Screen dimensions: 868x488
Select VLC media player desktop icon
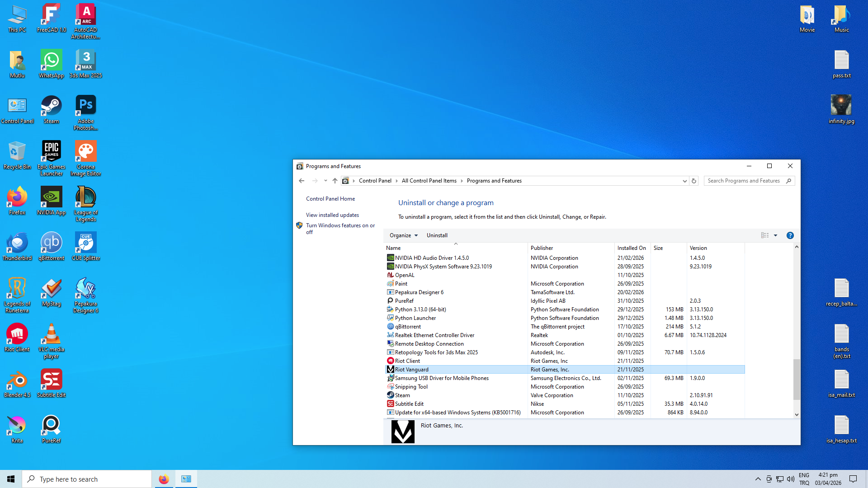tap(51, 341)
